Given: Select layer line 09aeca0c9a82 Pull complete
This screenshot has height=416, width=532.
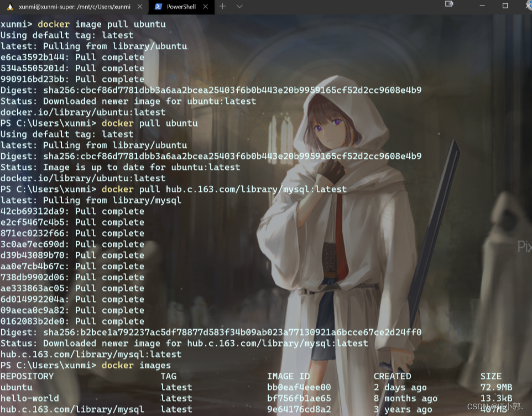Looking at the screenshot, I should click(72, 310).
